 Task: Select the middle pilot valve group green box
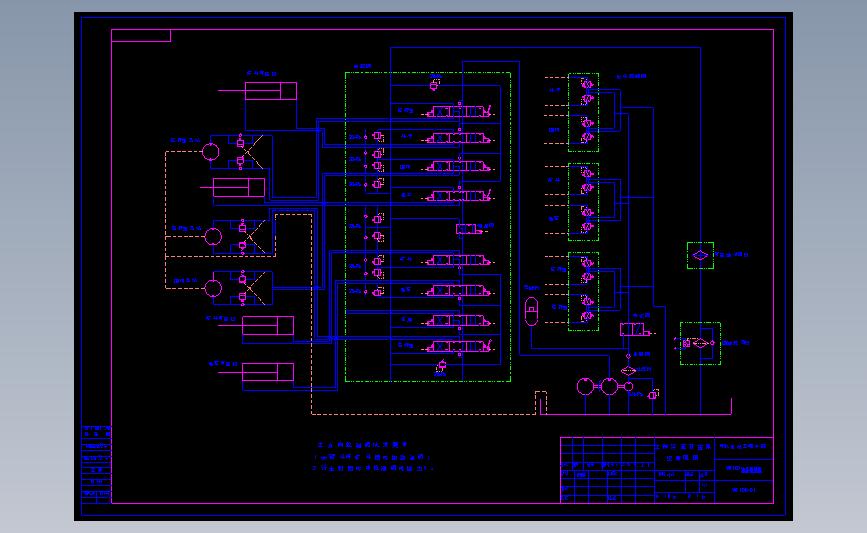583,202
